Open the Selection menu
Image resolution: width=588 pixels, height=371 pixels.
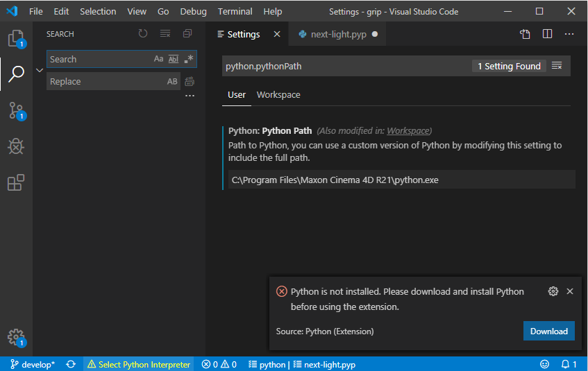click(x=98, y=12)
